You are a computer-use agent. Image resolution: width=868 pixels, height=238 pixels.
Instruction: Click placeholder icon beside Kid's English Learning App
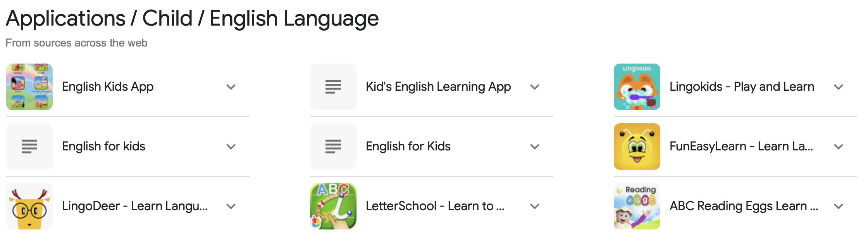click(x=333, y=87)
